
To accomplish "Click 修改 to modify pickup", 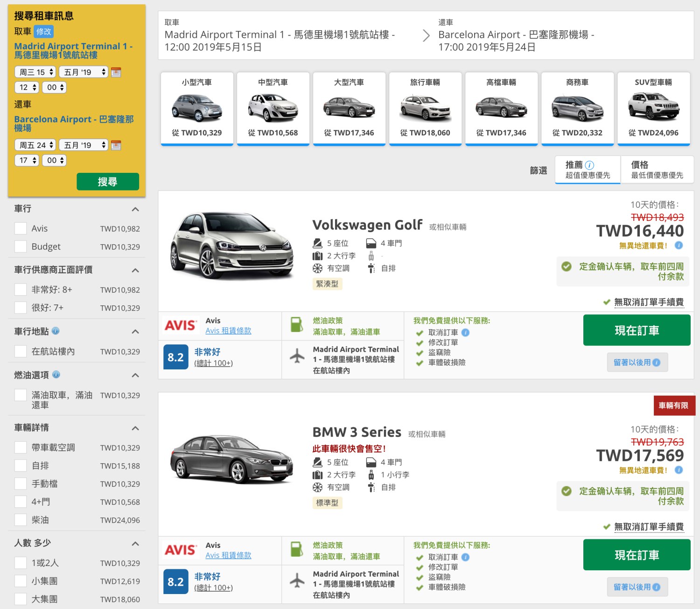I will (x=44, y=31).
